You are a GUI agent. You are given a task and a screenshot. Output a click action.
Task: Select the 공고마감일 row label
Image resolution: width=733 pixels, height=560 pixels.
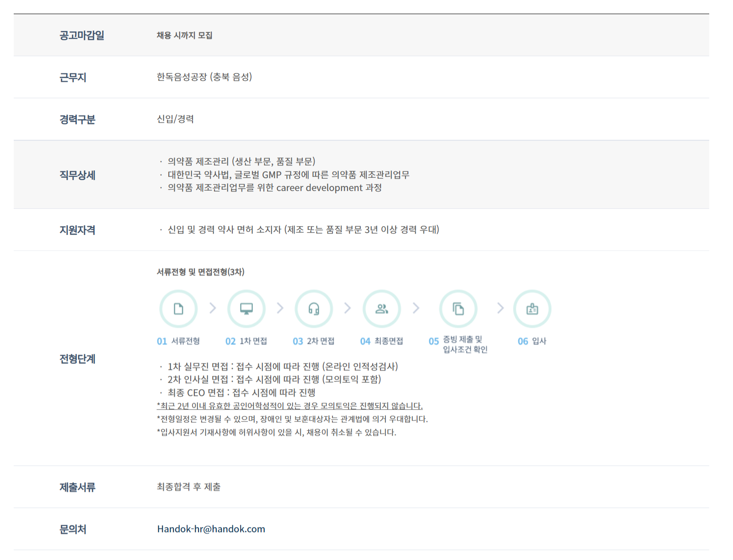click(82, 35)
